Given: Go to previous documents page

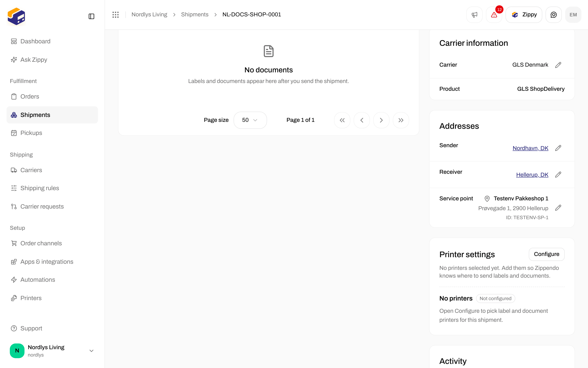Looking at the screenshot, I should pos(362,120).
